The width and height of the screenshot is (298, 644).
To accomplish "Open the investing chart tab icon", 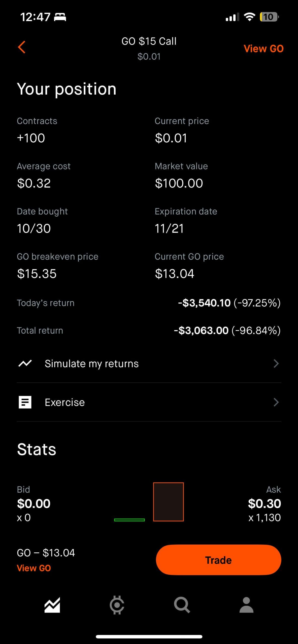I will (52, 605).
